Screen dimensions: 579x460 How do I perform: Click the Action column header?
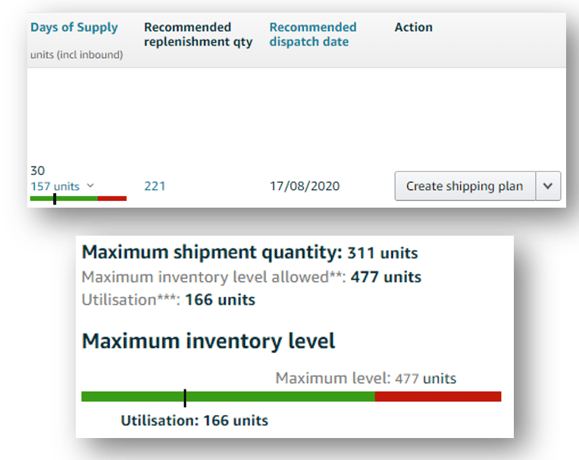tap(414, 27)
